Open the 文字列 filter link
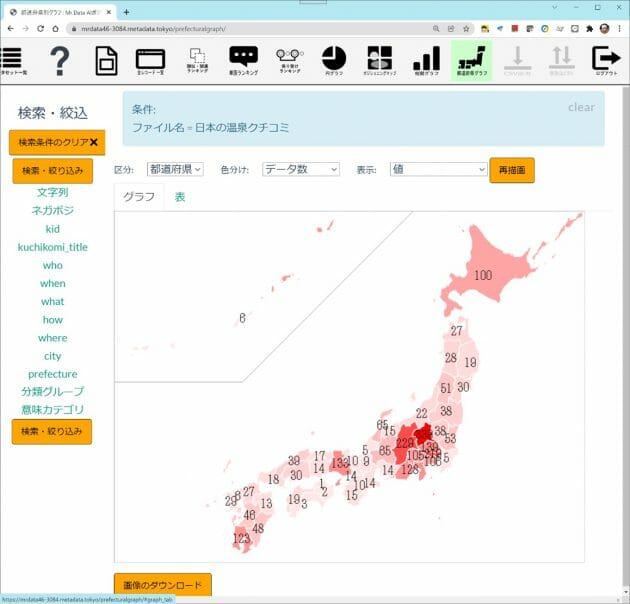The width and height of the screenshot is (630, 604). (x=53, y=192)
